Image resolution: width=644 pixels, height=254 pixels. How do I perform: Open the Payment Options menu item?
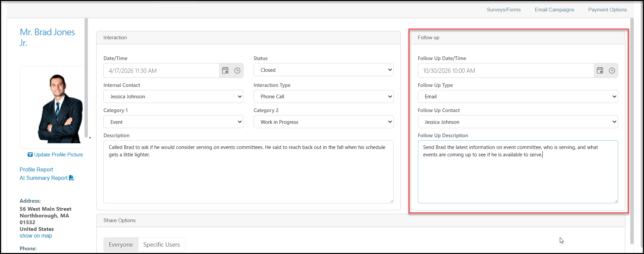point(607,10)
